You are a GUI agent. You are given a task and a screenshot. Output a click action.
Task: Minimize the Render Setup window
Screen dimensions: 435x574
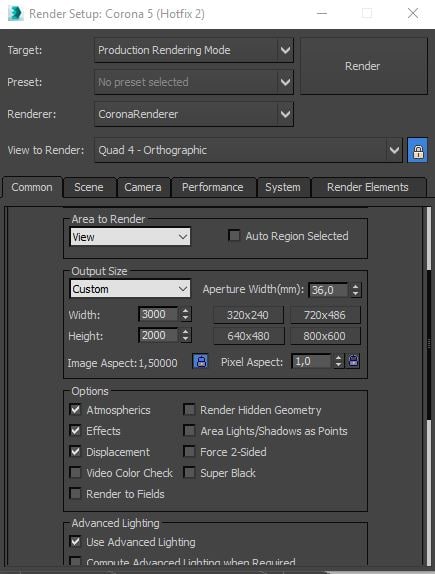coord(322,14)
